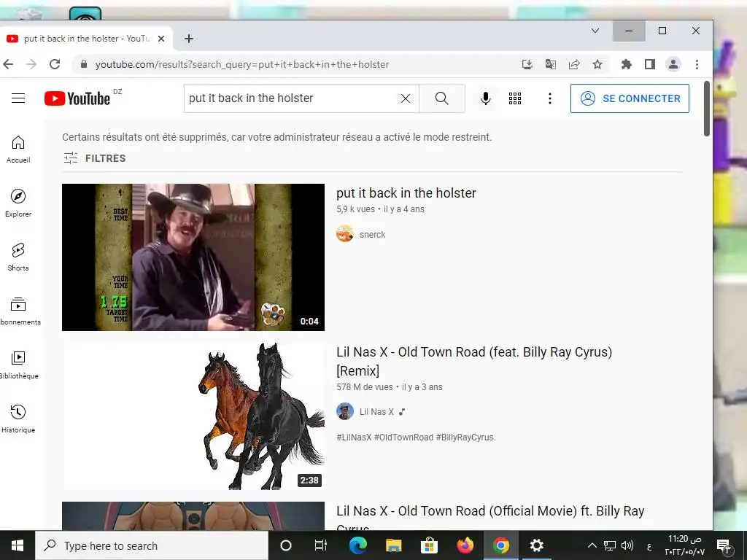The height and width of the screenshot is (560, 747).
Task: Show hidden system tray icons
Action: (592, 545)
